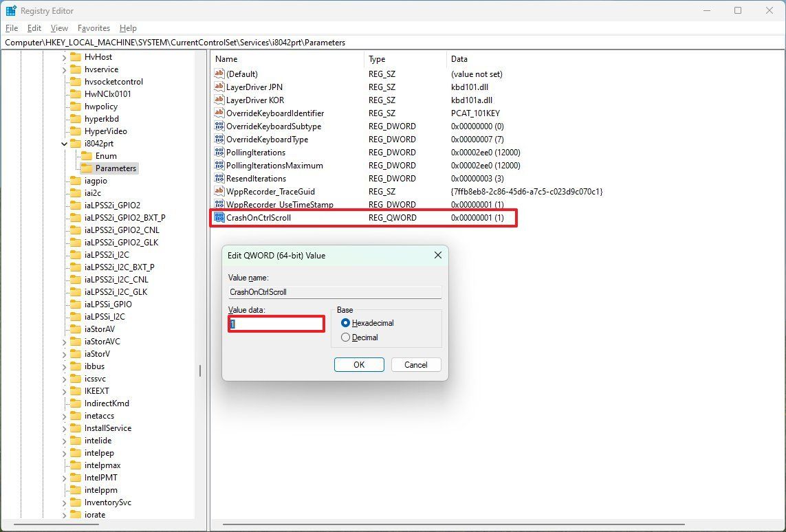Expand the ibbus tree node
This screenshot has width=786, height=532.
(x=64, y=366)
